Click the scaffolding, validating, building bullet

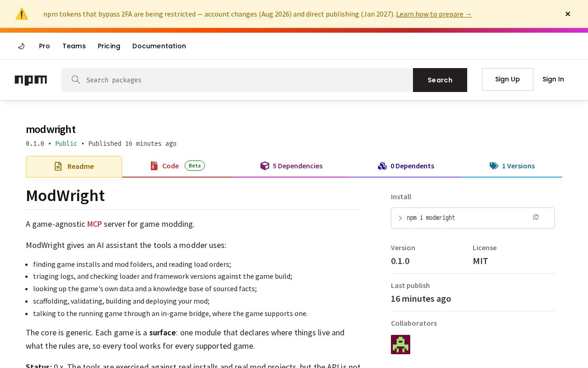[x=121, y=301]
